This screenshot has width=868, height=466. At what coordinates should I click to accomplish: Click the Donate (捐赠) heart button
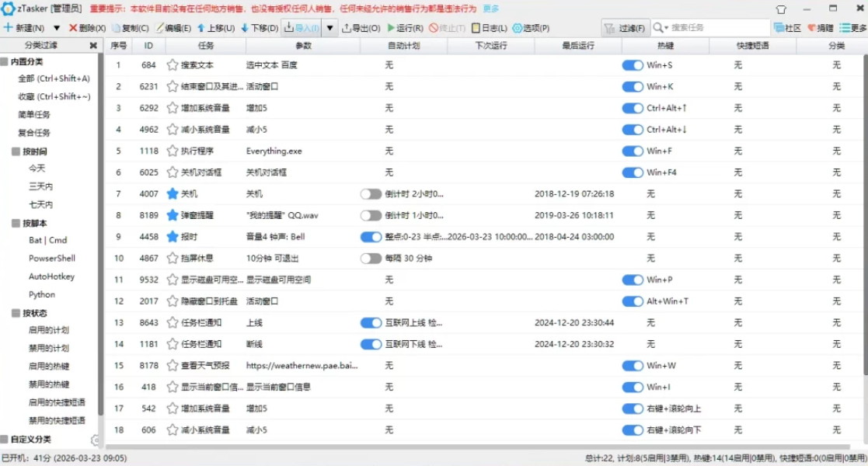click(821, 28)
